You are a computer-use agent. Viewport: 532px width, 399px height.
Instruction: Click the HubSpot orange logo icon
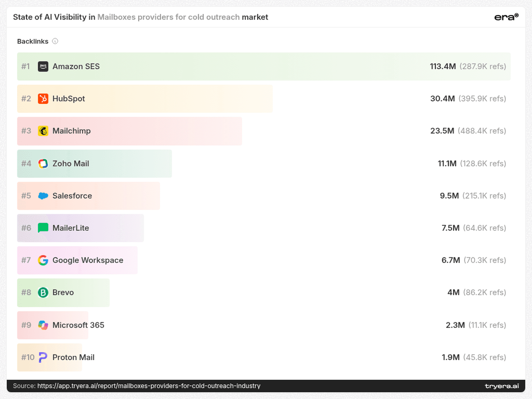(43, 99)
